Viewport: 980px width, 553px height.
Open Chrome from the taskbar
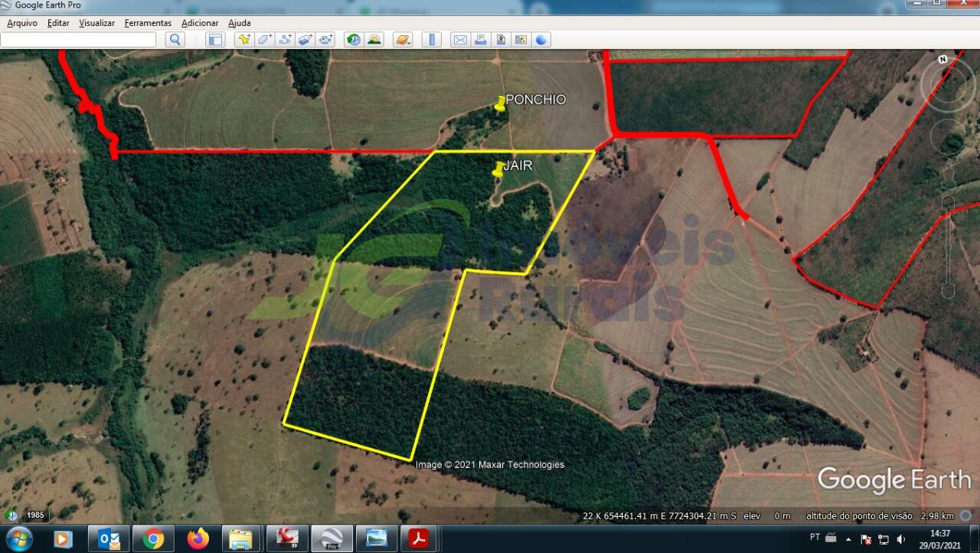pos(153,539)
